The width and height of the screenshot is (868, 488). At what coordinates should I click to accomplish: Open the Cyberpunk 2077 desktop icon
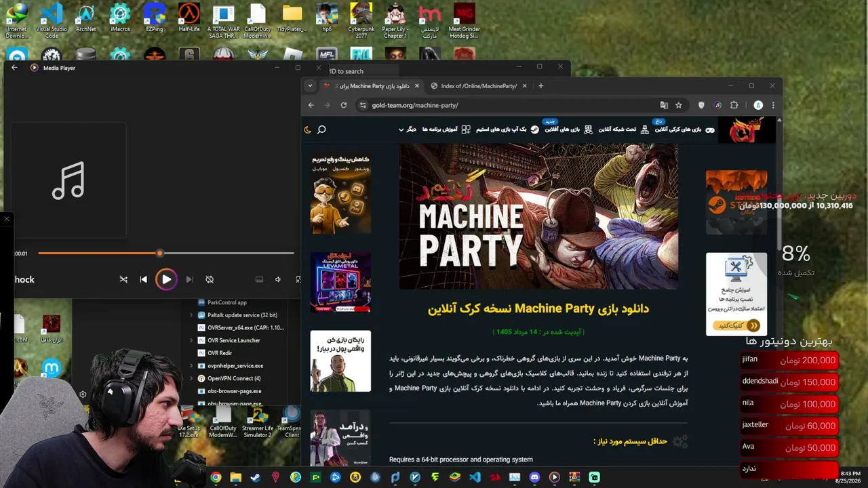coord(361,21)
